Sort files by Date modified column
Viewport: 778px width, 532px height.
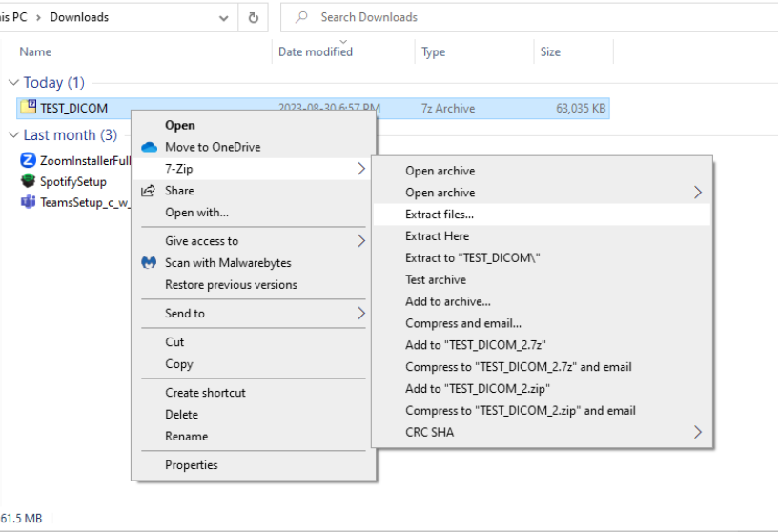pos(316,51)
